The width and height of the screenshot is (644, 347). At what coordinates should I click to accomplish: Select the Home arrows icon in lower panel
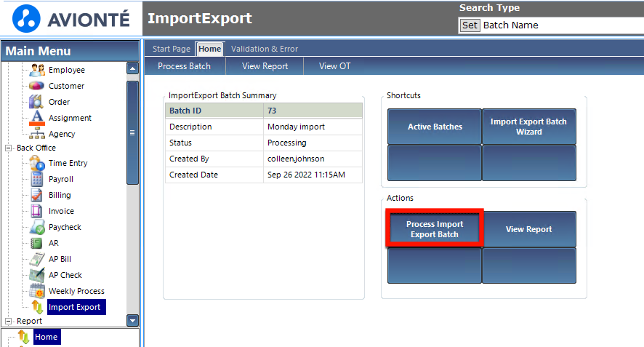click(23, 337)
